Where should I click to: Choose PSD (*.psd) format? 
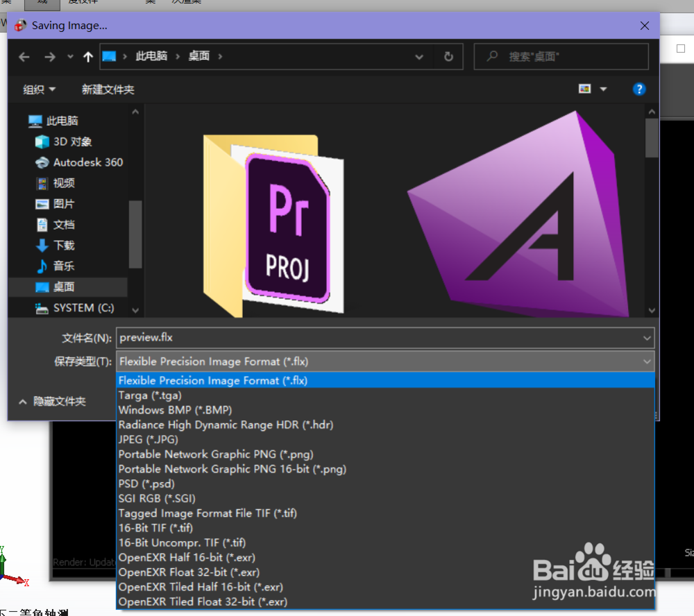click(385, 484)
